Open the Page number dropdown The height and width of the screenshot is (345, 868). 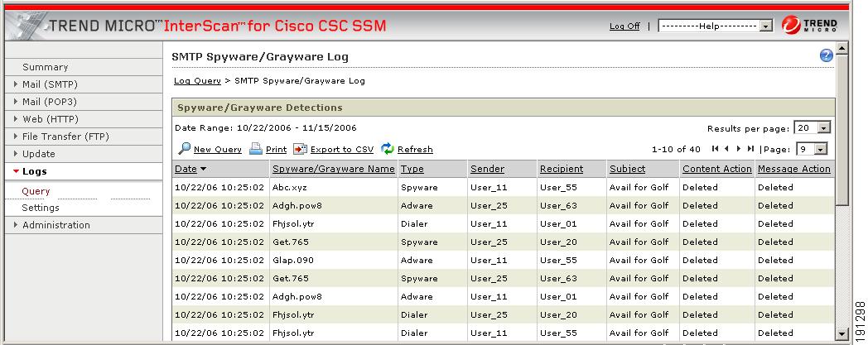[812, 149]
